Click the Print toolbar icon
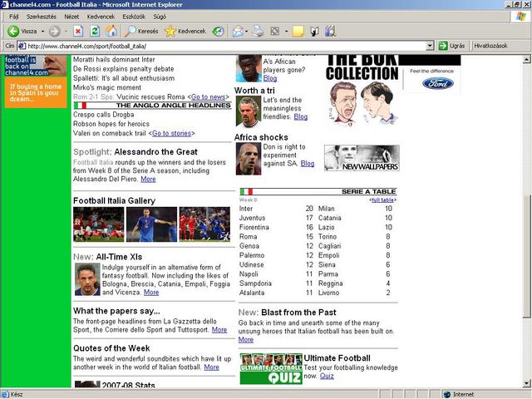Screen dimensions: 532x399 coord(259,31)
